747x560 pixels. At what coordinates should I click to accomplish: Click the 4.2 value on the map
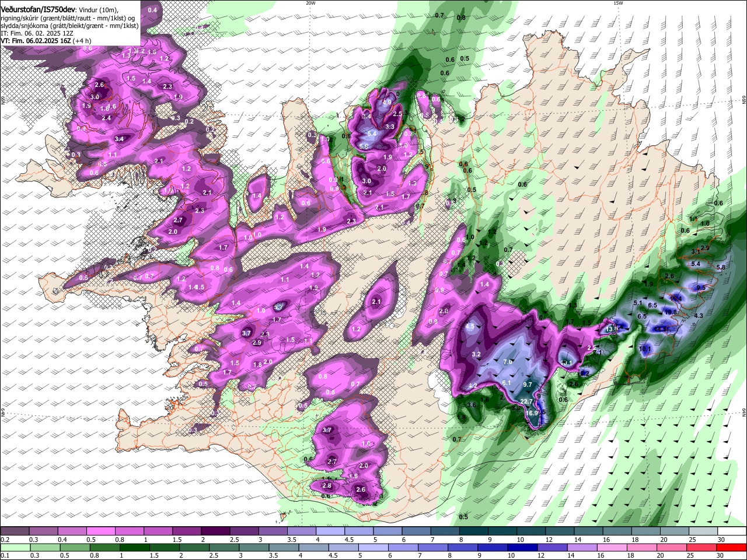tap(473, 386)
